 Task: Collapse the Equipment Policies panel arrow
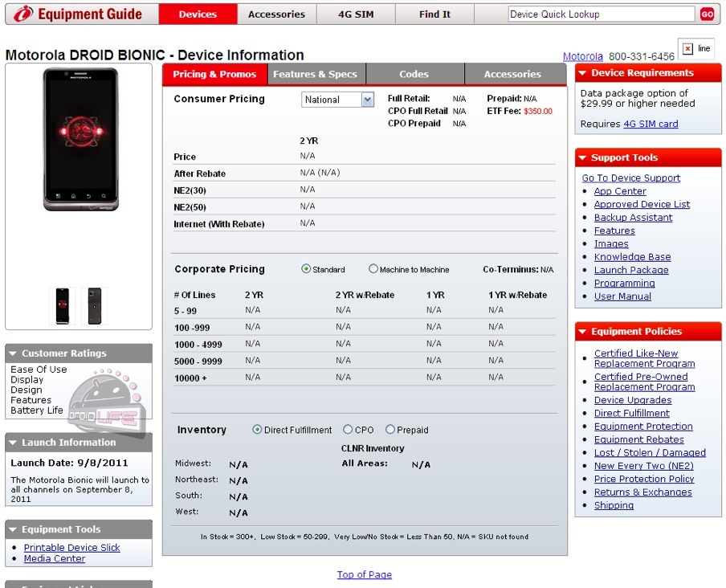click(x=582, y=332)
